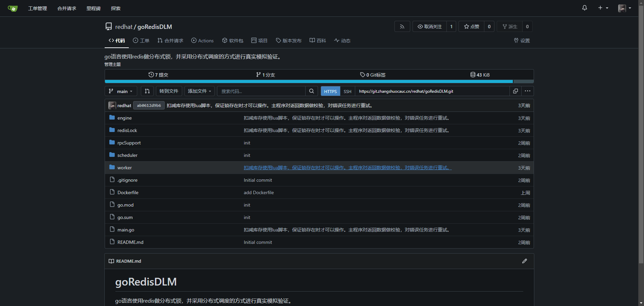Edit README.md with the pencil icon
The height and width of the screenshot is (306, 644).
[x=525, y=261]
